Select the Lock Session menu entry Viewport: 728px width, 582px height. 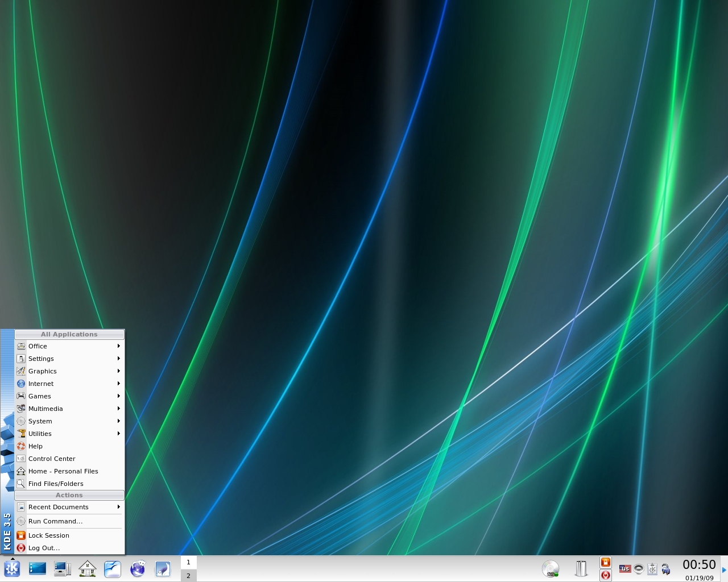pos(69,535)
